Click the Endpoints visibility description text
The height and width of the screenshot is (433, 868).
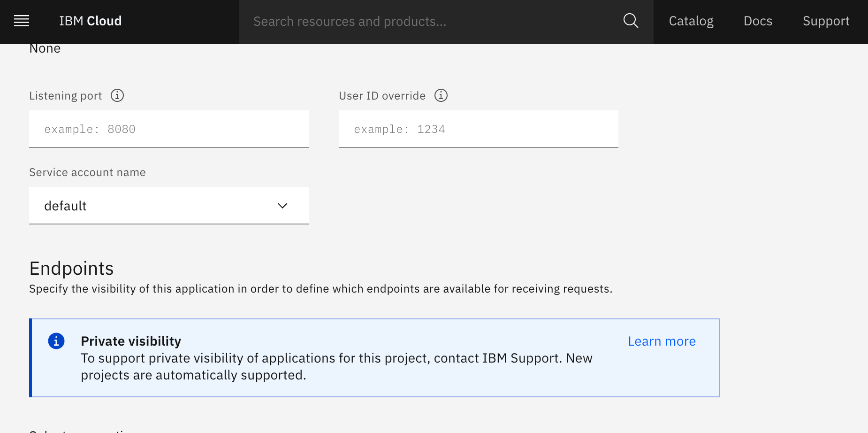click(x=320, y=289)
